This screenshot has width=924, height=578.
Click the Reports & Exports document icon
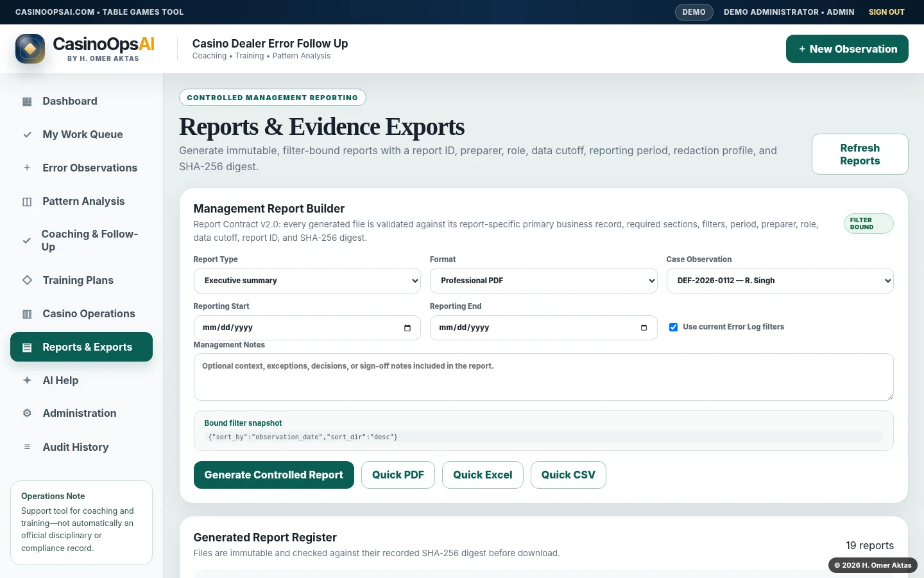click(x=27, y=347)
